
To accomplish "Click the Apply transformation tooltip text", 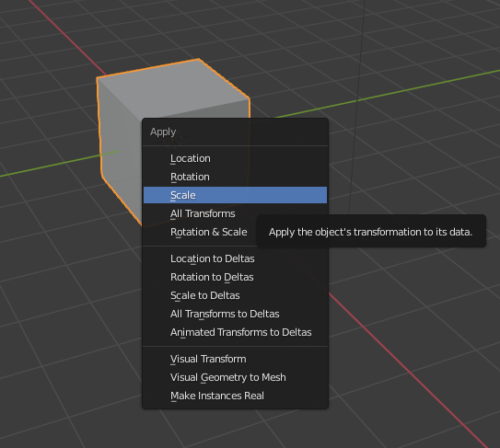I will [x=370, y=232].
